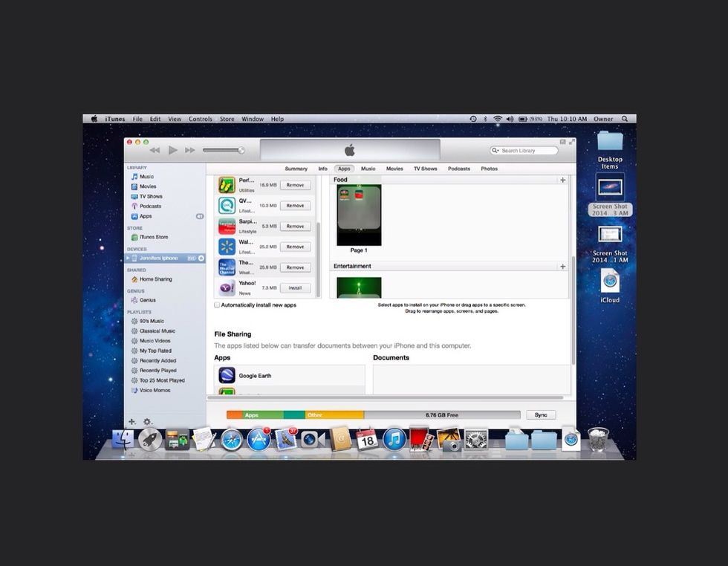Switch to the Movies tab
Screen dimensions: 728x566
click(394, 169)
